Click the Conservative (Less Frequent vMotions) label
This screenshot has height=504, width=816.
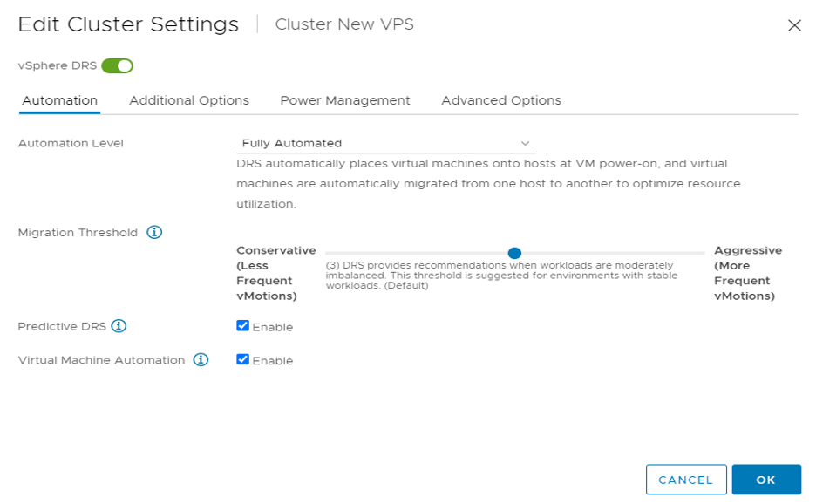click(x=275, y=273)
